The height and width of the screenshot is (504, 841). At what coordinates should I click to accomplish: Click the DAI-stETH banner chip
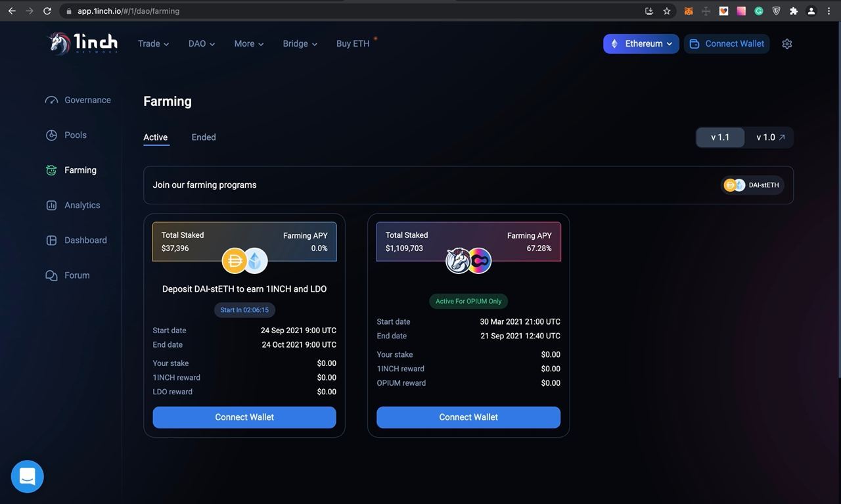(752, 185)
